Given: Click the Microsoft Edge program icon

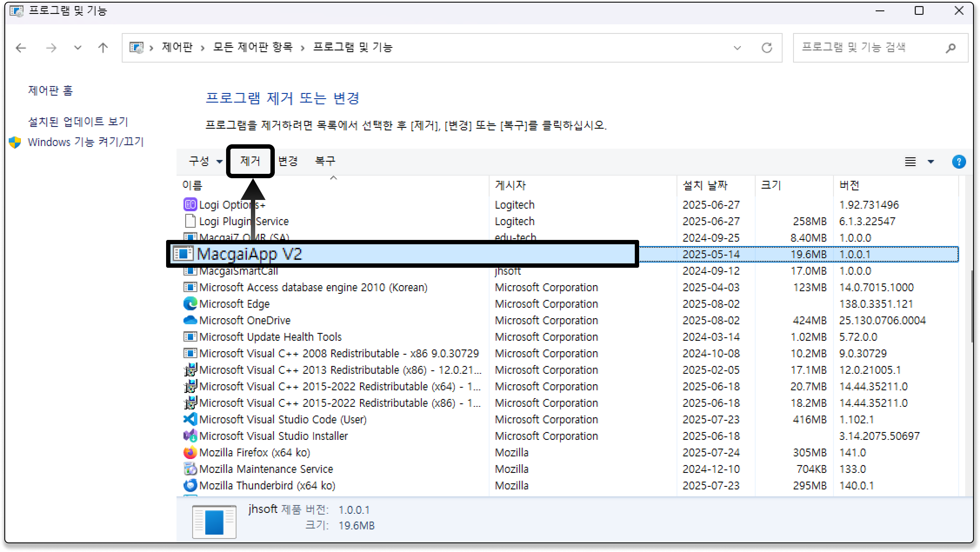Looking at the screenshot, I should click(190, 303).
